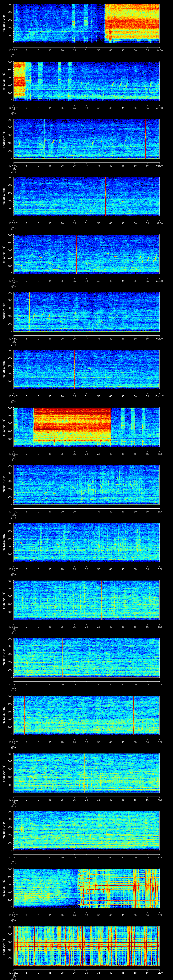Click the red spike in the 13:03:00 spectrogram

(x=101, y=600)
